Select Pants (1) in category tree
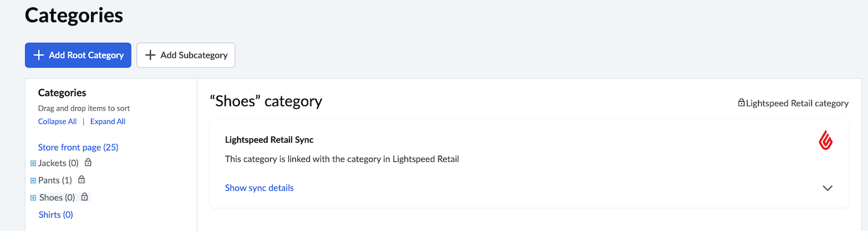 [x=55, y=180]
